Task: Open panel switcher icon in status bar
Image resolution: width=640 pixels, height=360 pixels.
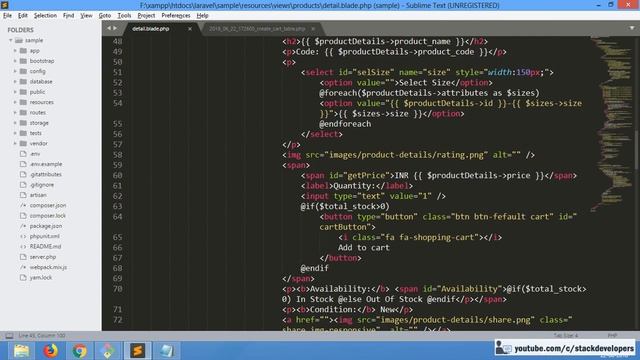Action: tap(9, 336)
